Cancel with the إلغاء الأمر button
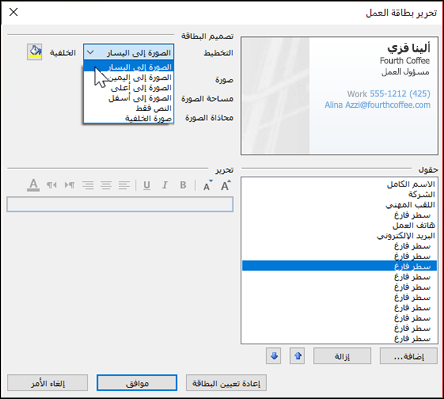This screenshot has height=399, width=444. [48, 383]
